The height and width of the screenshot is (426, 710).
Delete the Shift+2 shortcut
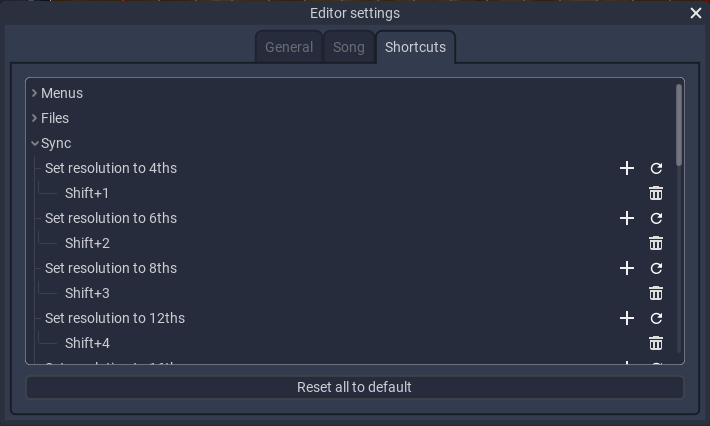[x=656, y=243]
